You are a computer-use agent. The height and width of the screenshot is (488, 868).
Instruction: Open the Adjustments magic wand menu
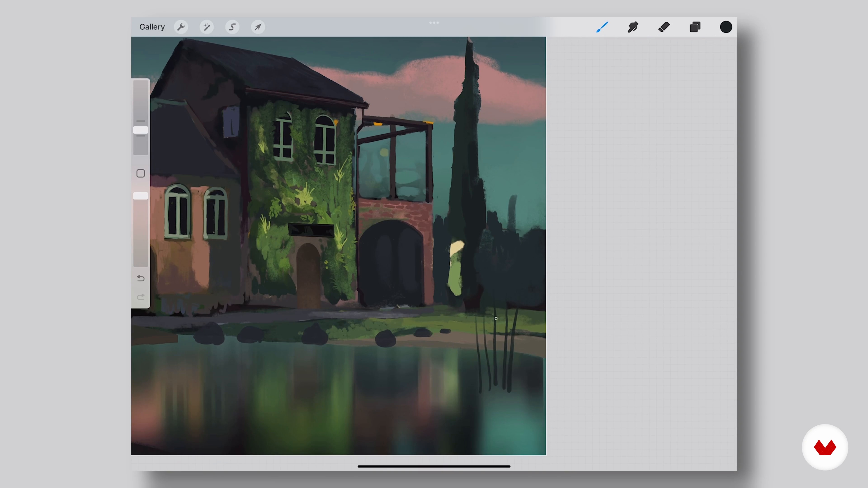point(207,27)
